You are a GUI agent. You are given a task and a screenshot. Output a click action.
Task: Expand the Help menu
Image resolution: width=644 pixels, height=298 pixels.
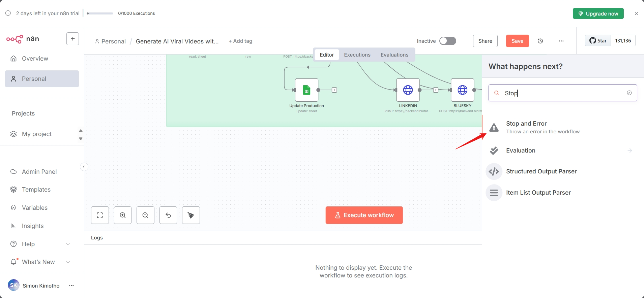pos(42,244)
